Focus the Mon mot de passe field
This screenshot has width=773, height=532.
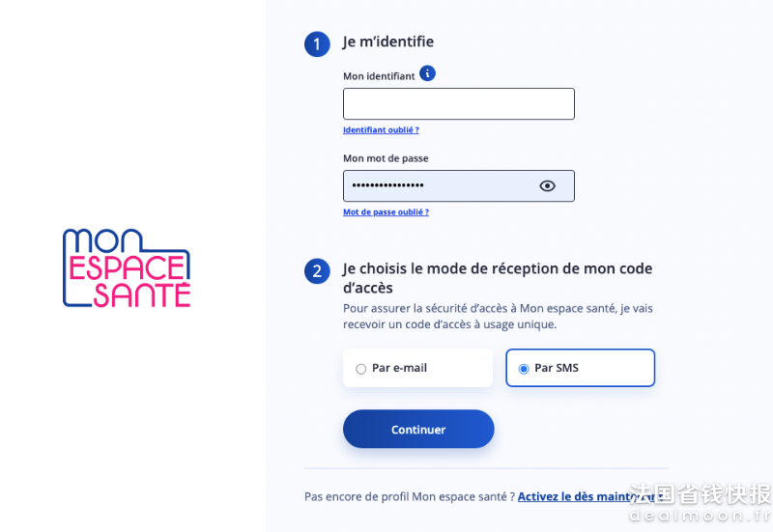click(x=458, y=185)
